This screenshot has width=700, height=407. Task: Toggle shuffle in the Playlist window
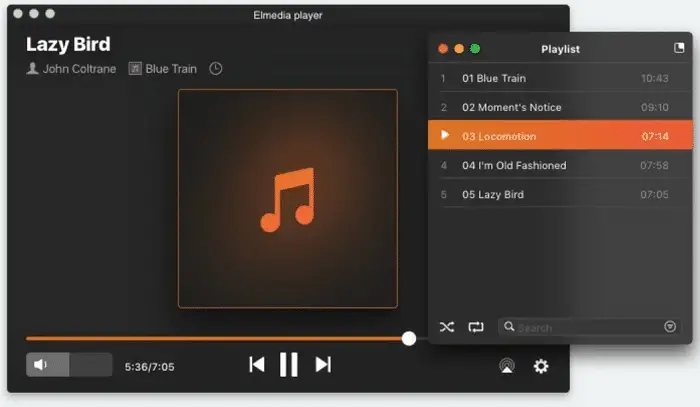[447, 327]
